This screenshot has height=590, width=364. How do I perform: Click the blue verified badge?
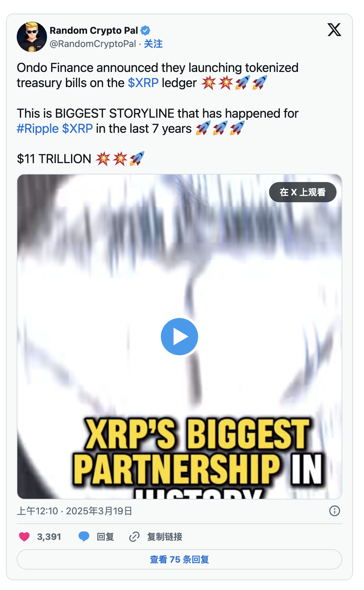coord(145,31)
